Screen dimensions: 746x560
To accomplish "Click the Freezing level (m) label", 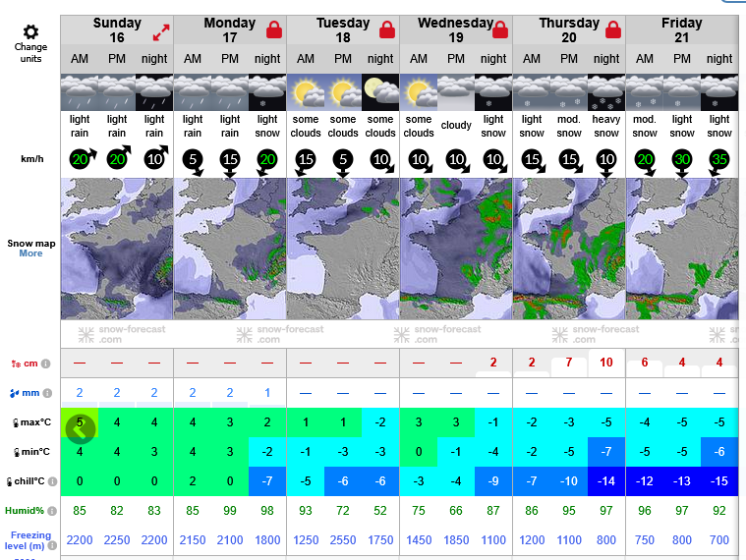I will click(27, 540).
